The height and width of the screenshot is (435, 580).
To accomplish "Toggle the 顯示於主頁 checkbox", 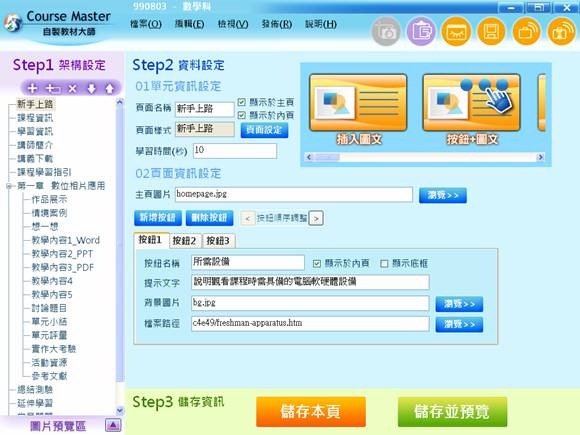I will 242,102.
